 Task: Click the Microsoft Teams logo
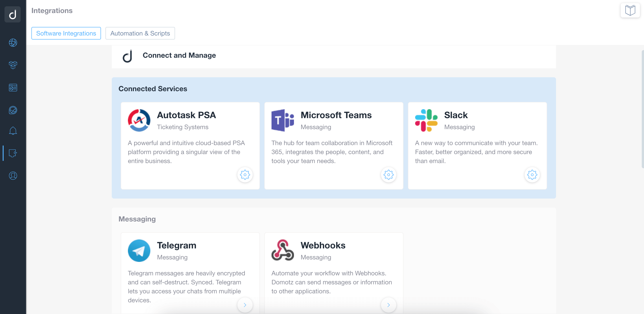(283, 120)
